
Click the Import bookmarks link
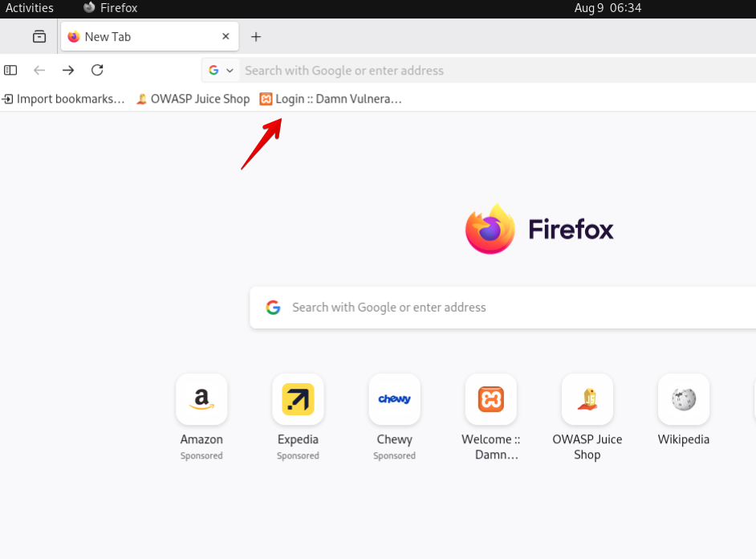pos(64,99)
